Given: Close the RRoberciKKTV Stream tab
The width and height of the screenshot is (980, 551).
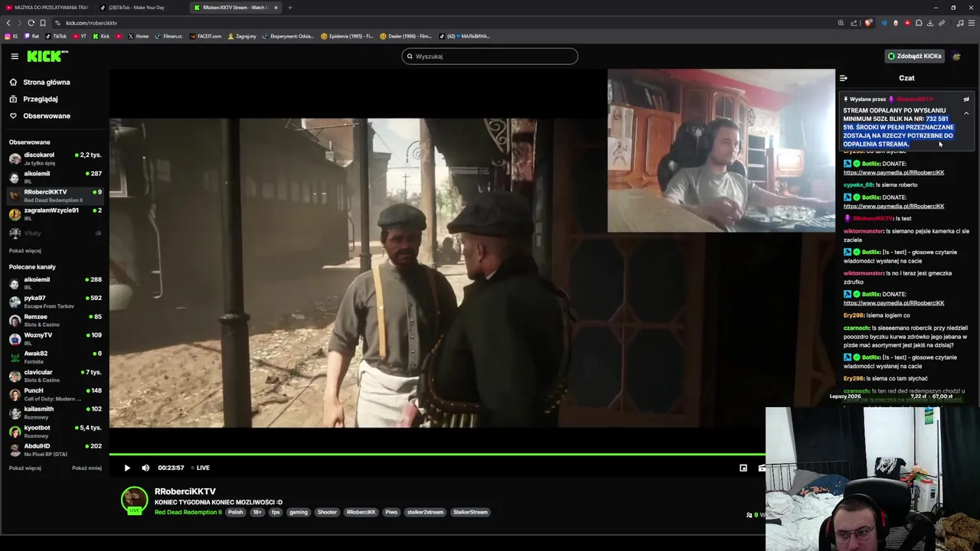Looking at the screenshot, I should coord(276,8).
